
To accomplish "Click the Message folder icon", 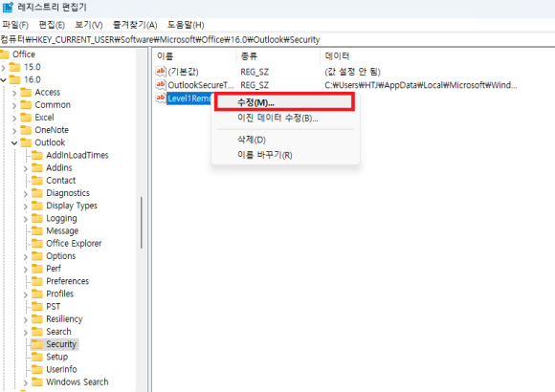I will tap(36, 230).
